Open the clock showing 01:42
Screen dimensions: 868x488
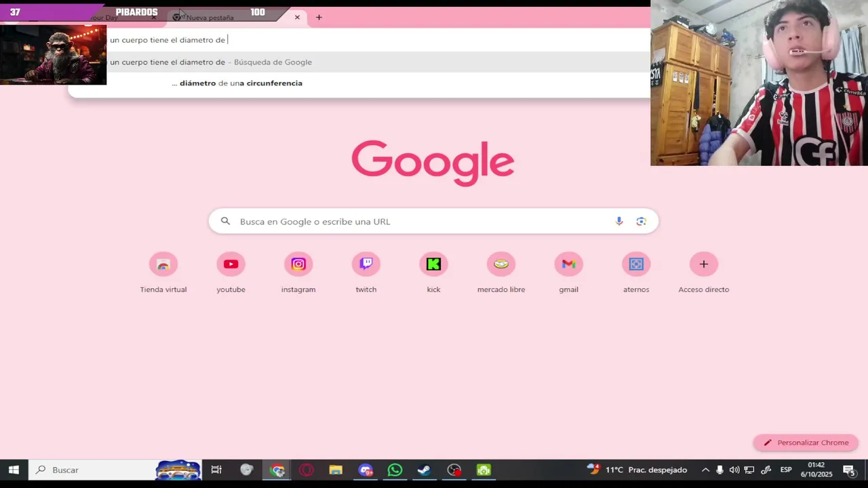pos(816,470)
